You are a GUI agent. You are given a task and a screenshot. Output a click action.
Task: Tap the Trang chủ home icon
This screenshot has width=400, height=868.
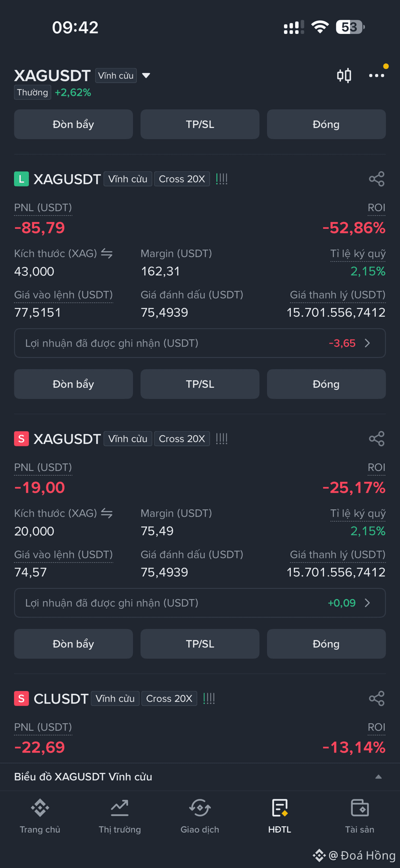coord(40,808)
